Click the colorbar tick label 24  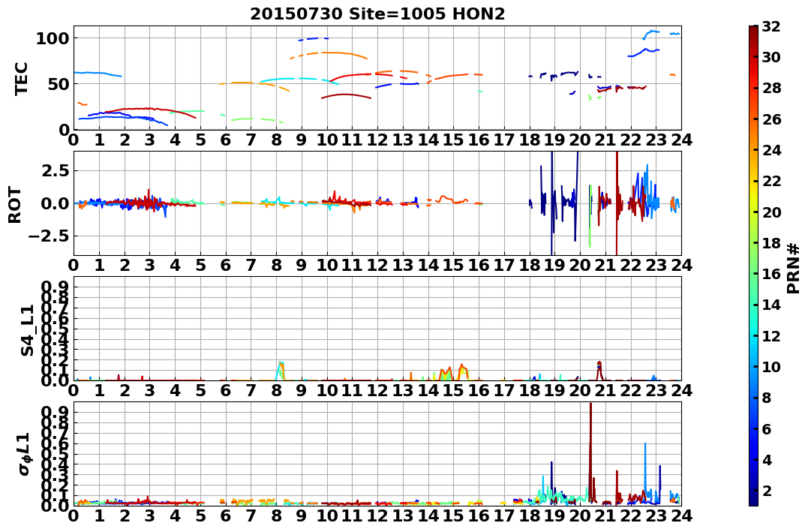click(x=771, y=150)
